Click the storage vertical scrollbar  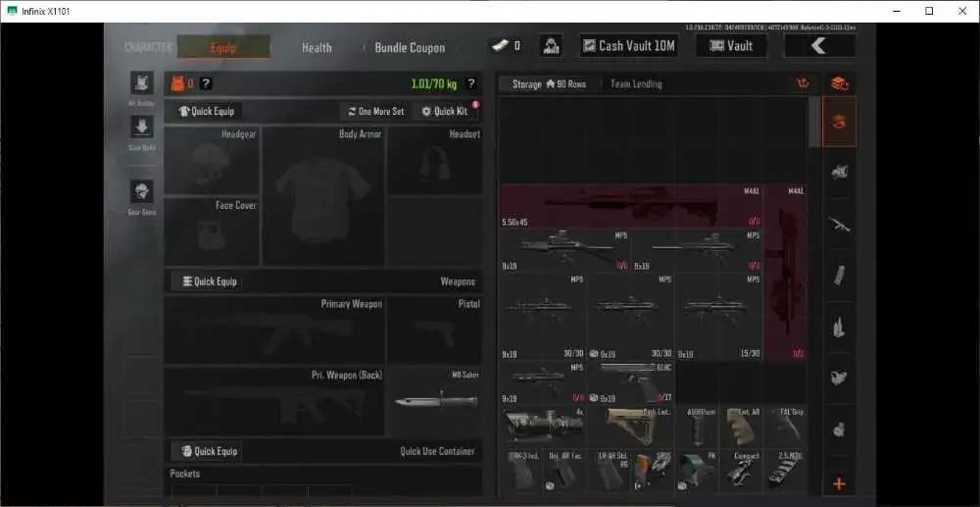coord(813,122)
